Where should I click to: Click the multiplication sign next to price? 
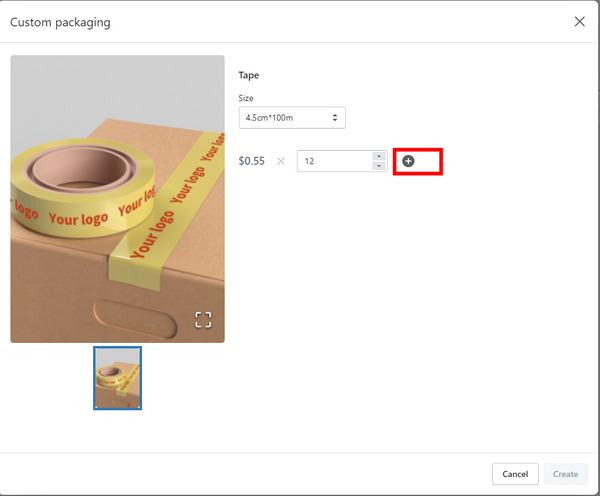coord(280,161)
